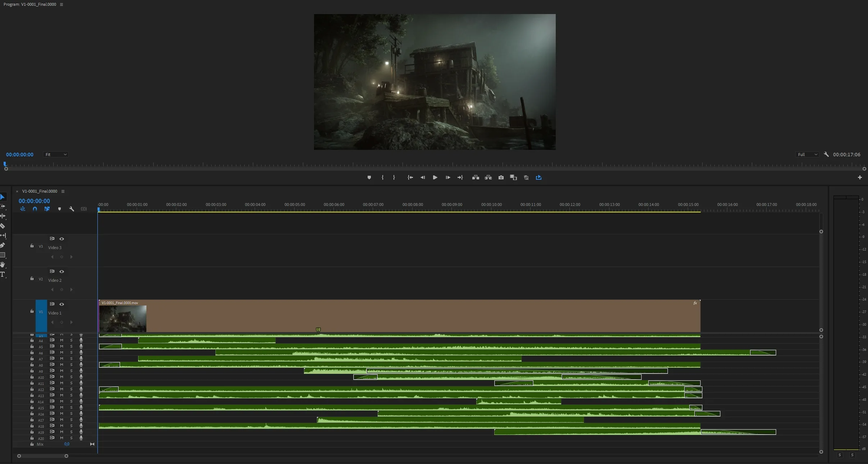The image size is (868, 464).
Task: Select the Track Select Forward tool
Action: pyautogui.click(x=3, y=206)
